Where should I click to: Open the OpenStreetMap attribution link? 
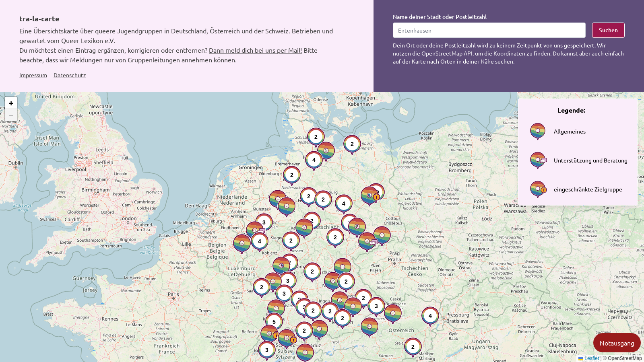click(625, 358)
